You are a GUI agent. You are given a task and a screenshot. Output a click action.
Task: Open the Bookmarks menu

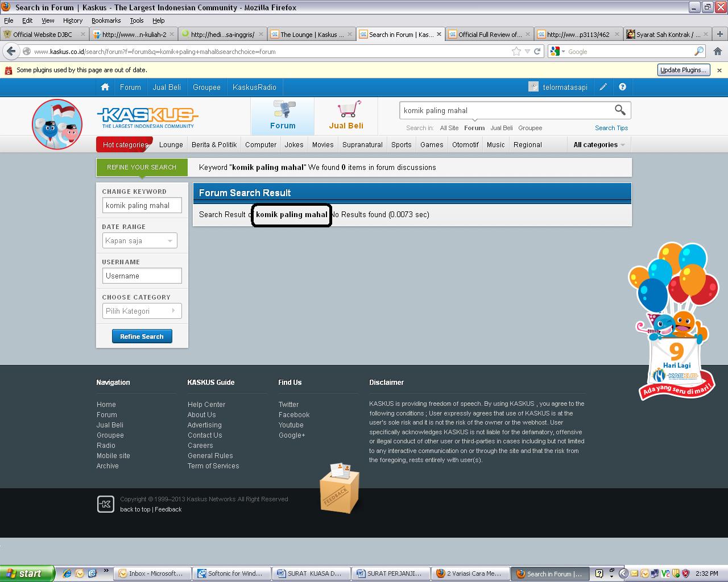point(106,20)
